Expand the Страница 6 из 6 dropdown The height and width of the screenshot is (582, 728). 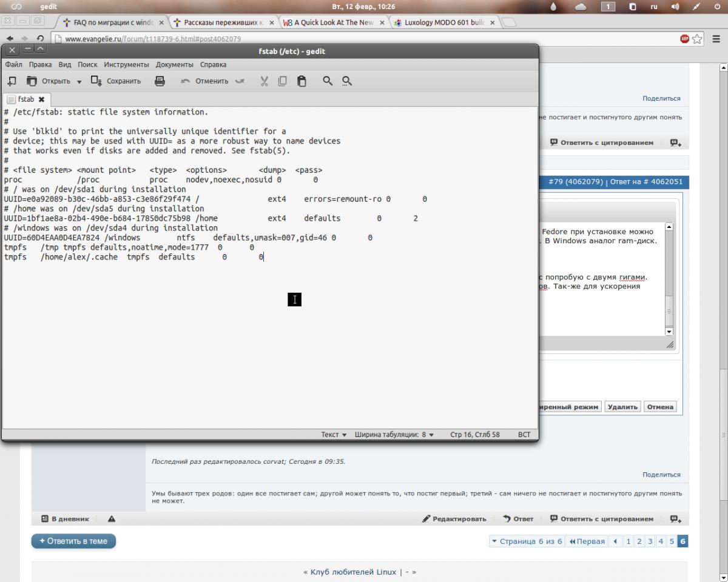click(x=526, y=541)
